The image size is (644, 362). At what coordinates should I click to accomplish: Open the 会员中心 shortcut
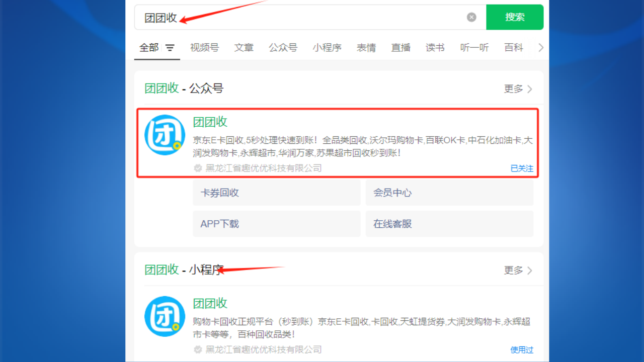pos(449,193)
